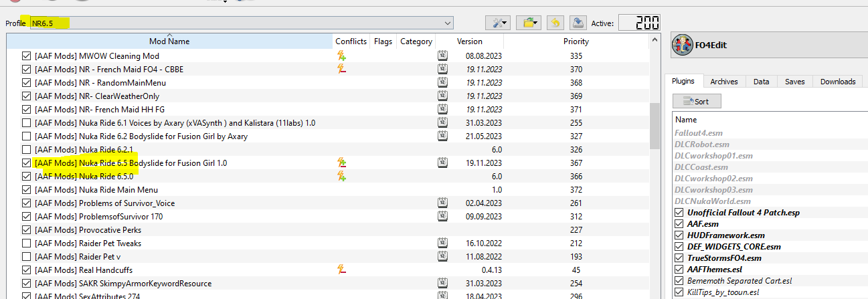Click calendar icon in ProblemsofSurvivor 170 row
The height and width of the screenshot is (299, 868).
tap(442, 216)
